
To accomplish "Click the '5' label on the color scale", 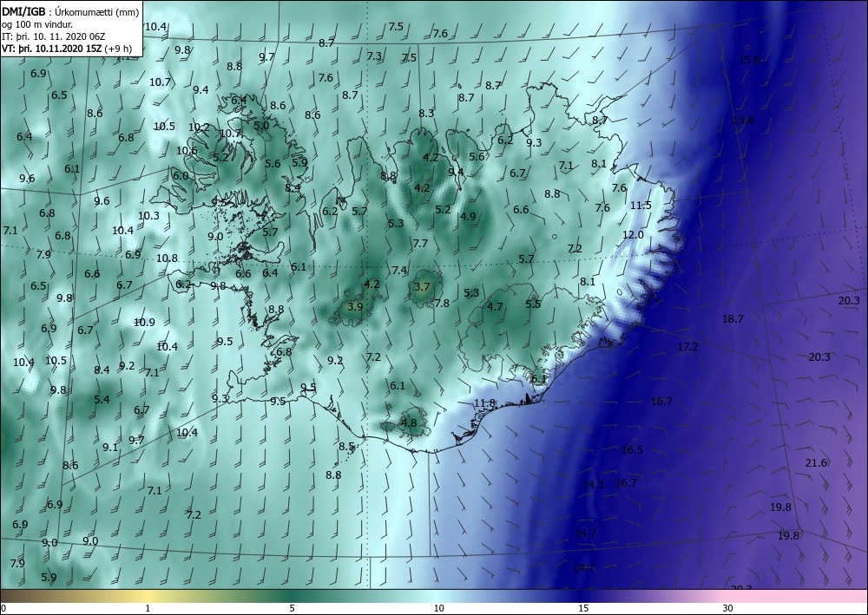I will pos(292,608).
